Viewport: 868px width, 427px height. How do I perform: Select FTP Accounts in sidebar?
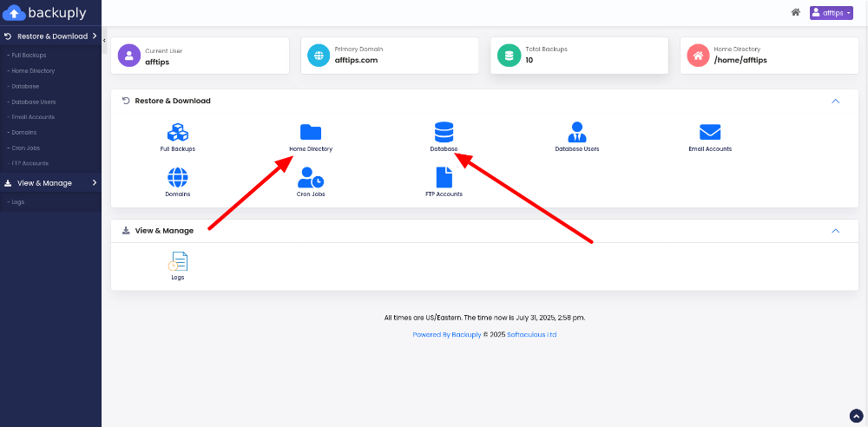pyautogui.click(x=28, y=163)
